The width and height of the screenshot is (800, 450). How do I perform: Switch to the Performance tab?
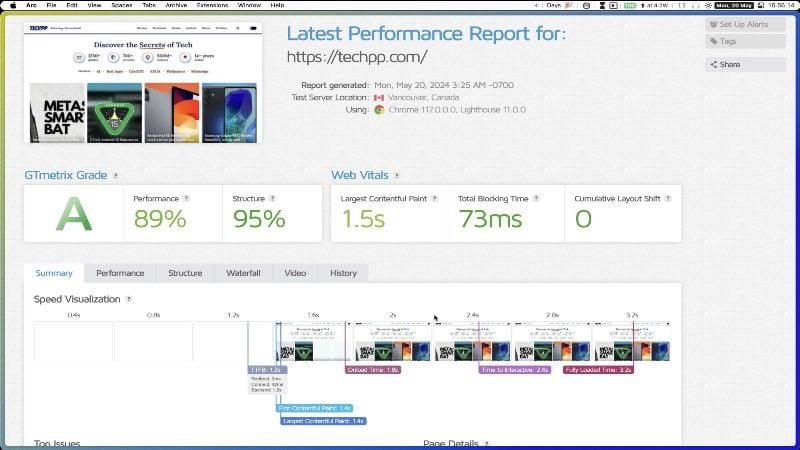click(120, 273)
